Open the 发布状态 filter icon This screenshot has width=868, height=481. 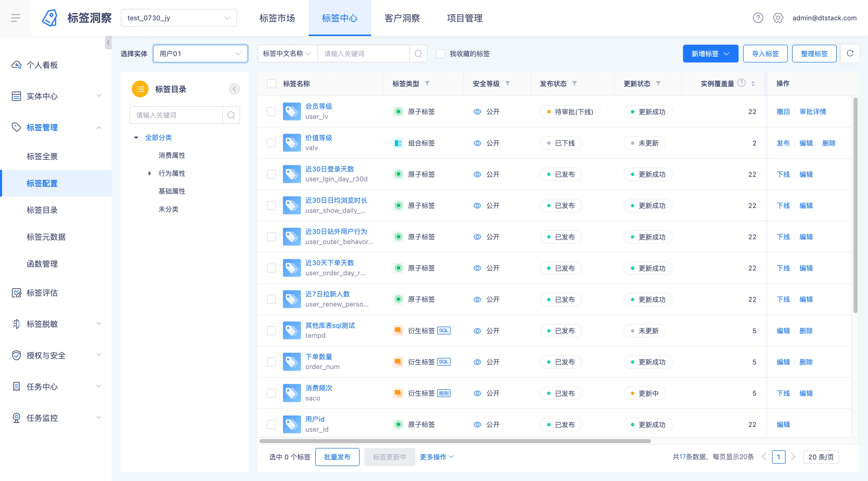point(575,84)
